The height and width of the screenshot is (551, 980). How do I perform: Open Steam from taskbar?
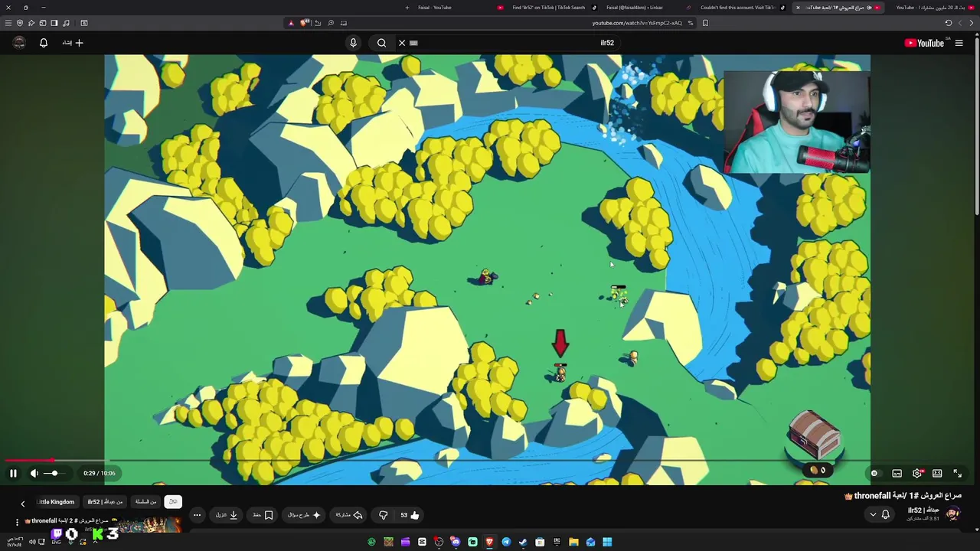click(523, 542)
